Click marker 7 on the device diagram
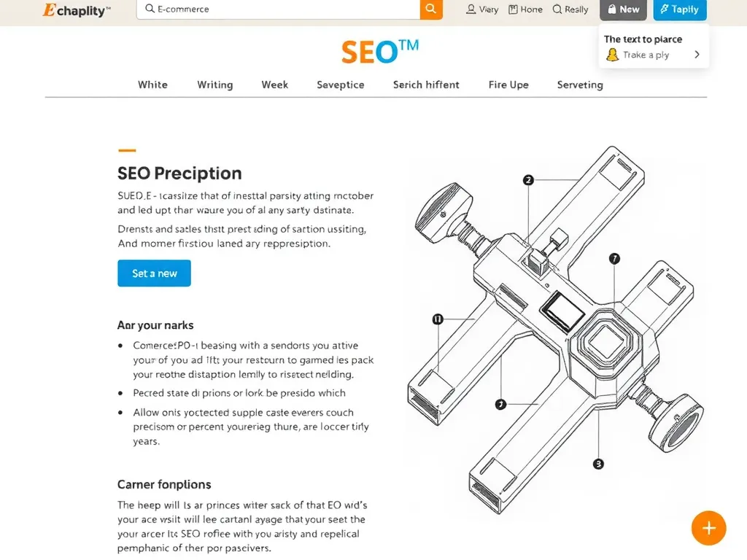Image resolution: width=747 pixels, height=560 pixels. 615,257
